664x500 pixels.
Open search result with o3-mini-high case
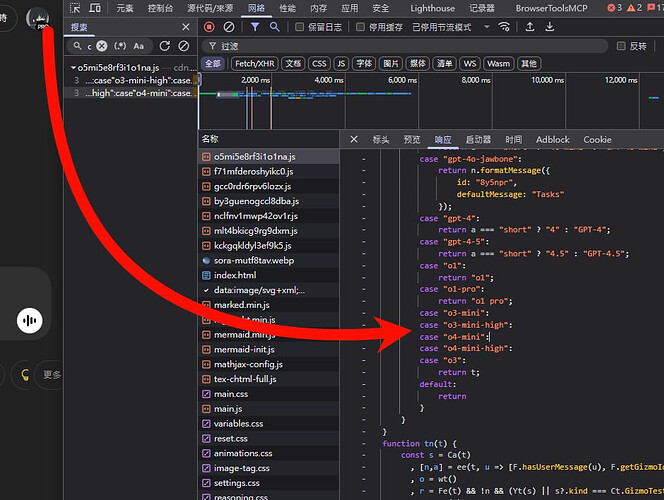(x=131, y=80)
